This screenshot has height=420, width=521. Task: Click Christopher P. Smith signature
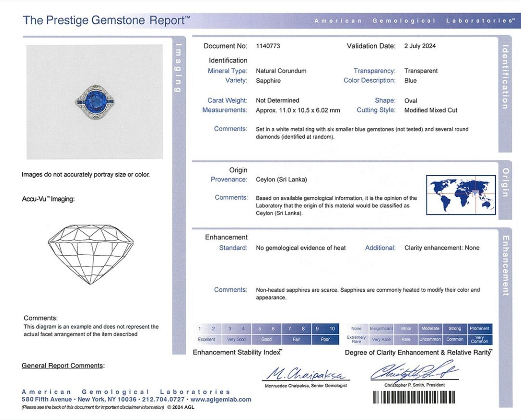coord(414,371)
